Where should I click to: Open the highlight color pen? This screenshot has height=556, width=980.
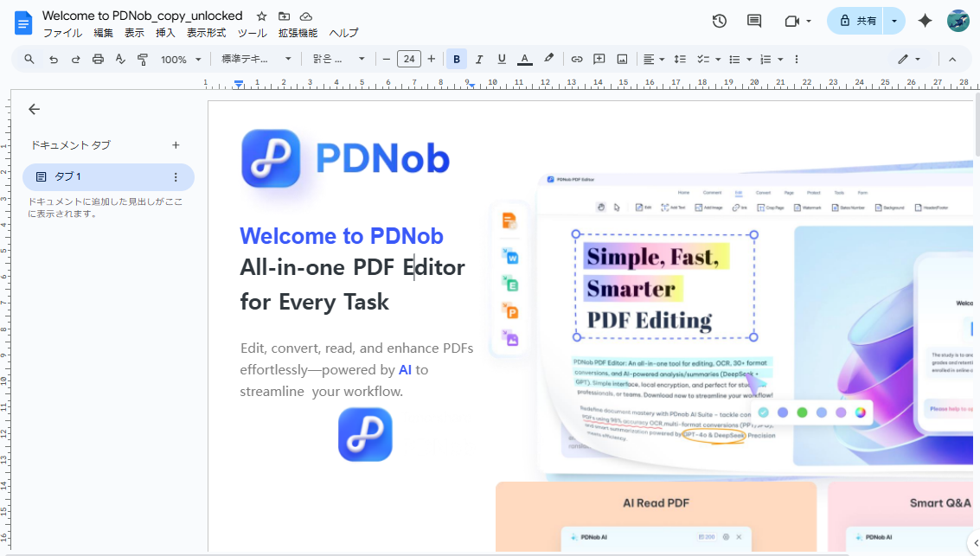[x=548, y=59]
